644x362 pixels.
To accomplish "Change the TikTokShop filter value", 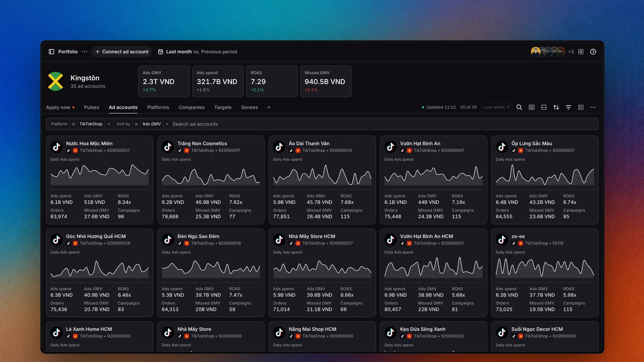I will point(91,124).
